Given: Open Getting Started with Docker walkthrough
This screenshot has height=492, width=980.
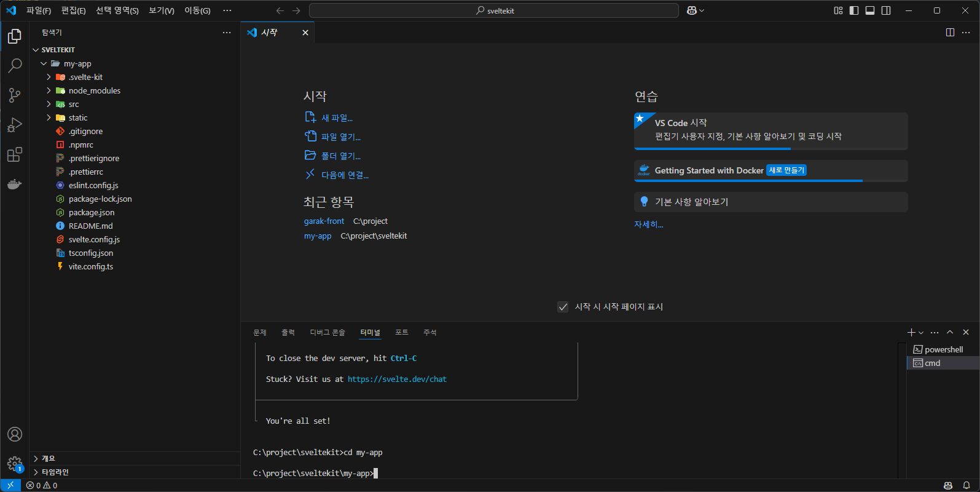Looking at the screenshot, I should coord(770,171).
